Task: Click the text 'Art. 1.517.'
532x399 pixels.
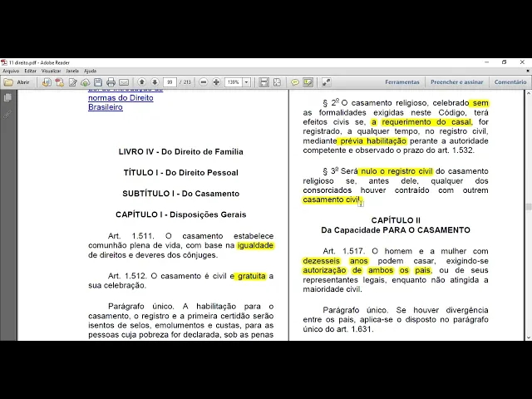Action: point(343,251)
